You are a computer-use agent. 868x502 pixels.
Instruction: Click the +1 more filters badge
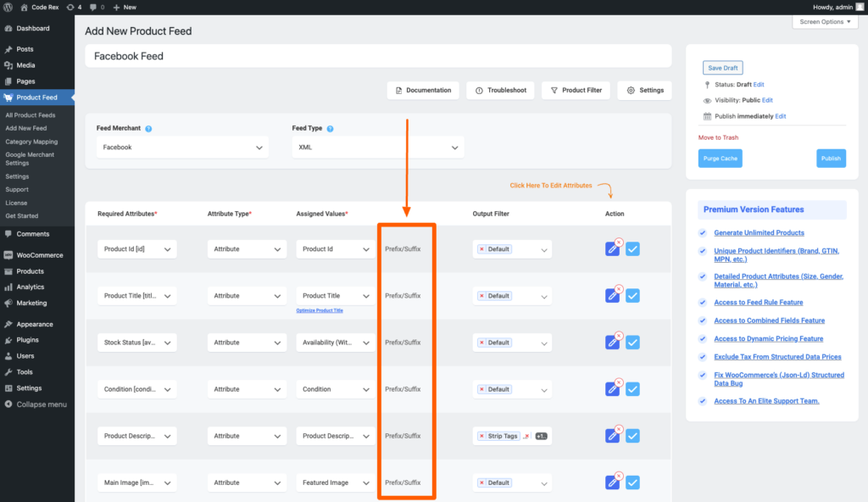(x=542, y=436)
